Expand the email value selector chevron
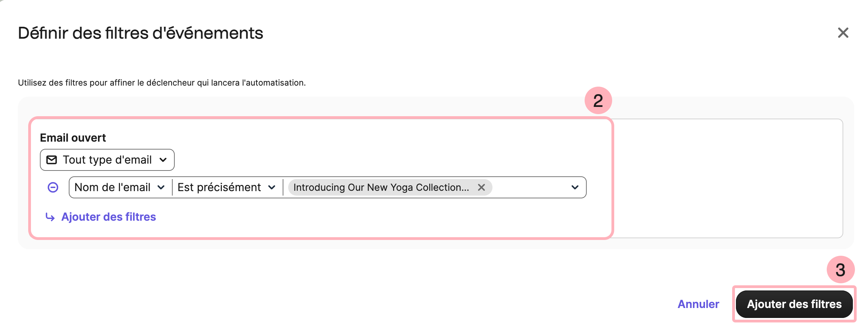Image resolution: width=868 pixels, height=330 pixels. pos(575,187)
